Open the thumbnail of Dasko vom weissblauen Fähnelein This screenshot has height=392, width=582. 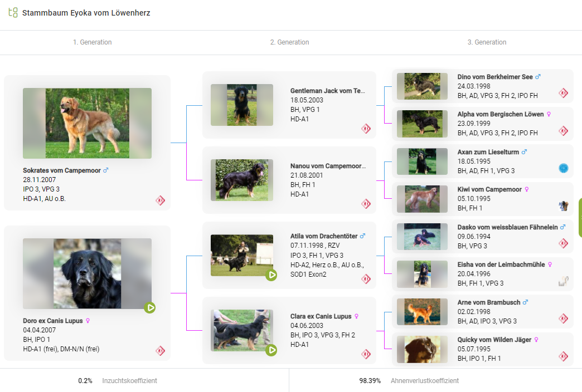click(422, 236)
